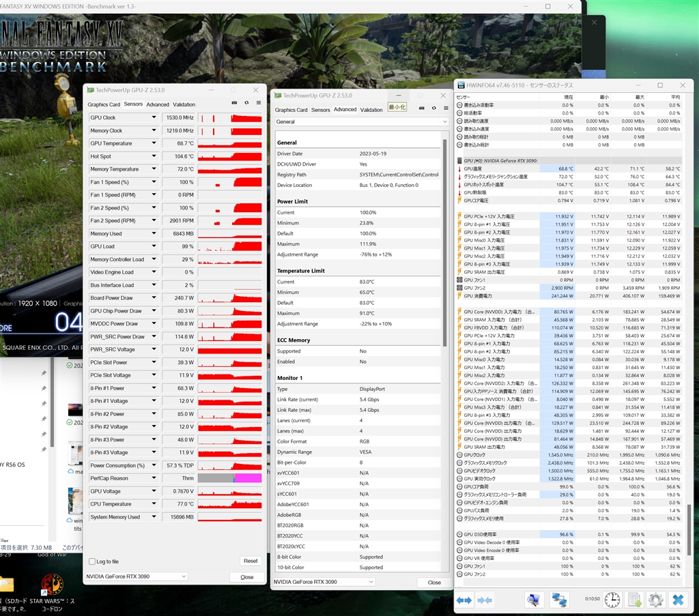699x616 pixels.
Task: Open the GPU Clock sensor dropdown arrow
Action: [x=154, y=118]
